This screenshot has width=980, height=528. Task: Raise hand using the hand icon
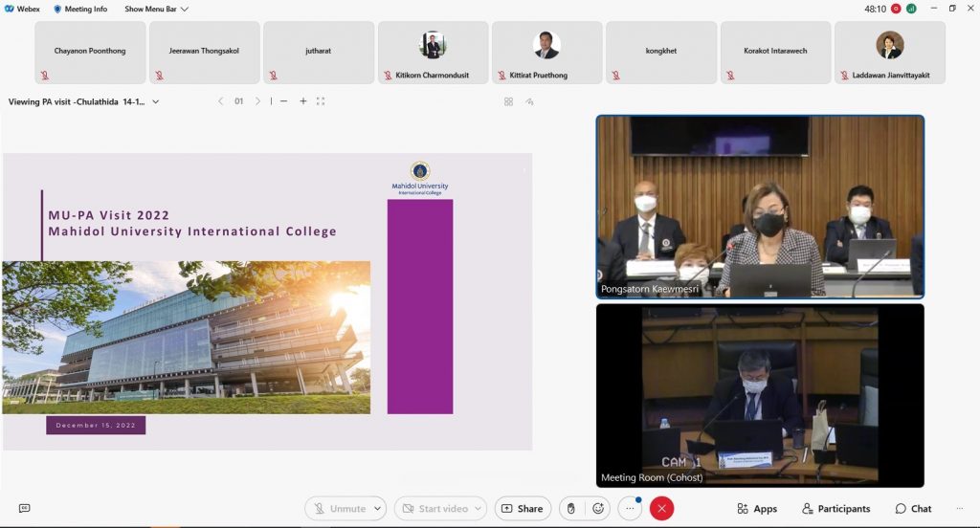(x=570, y=509)
